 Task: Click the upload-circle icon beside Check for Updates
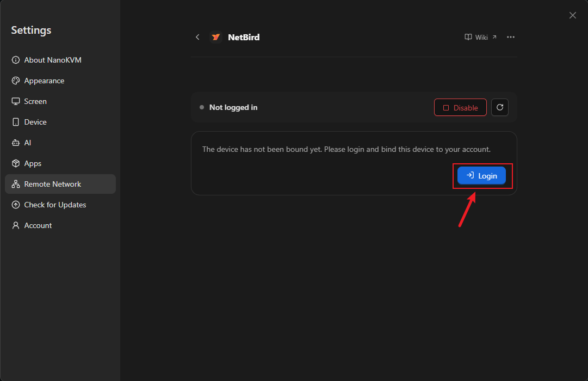[x=16, y=205]
